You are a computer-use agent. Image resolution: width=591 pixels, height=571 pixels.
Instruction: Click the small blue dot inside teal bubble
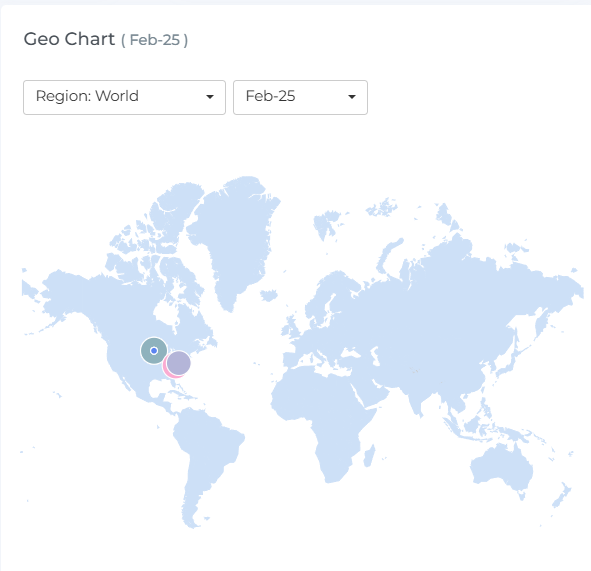pos(154,351)
